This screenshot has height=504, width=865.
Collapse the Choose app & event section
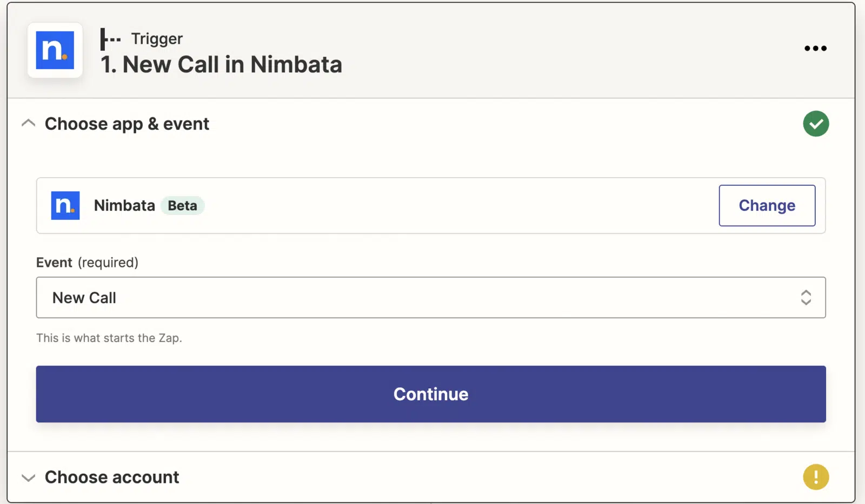click(28, 124)
